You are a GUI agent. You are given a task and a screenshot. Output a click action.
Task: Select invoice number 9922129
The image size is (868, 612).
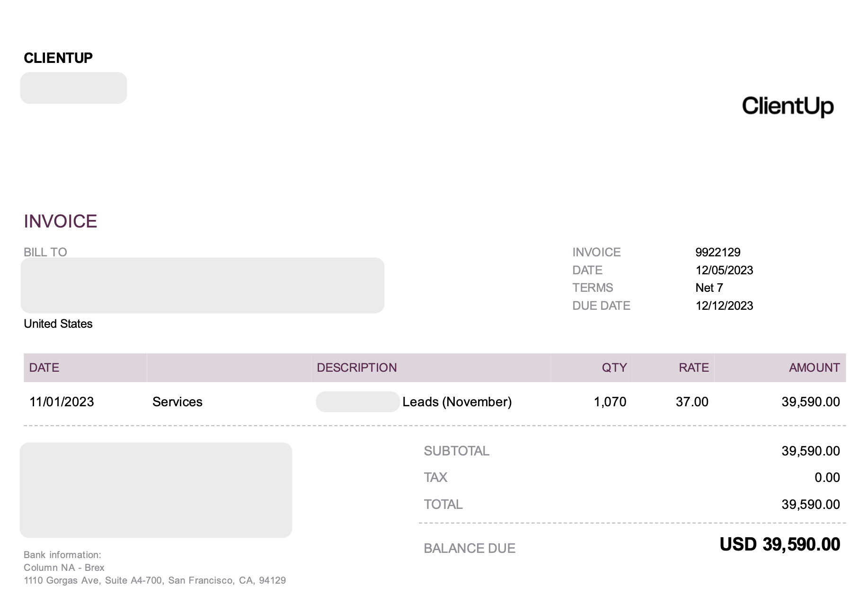(717, 252)
